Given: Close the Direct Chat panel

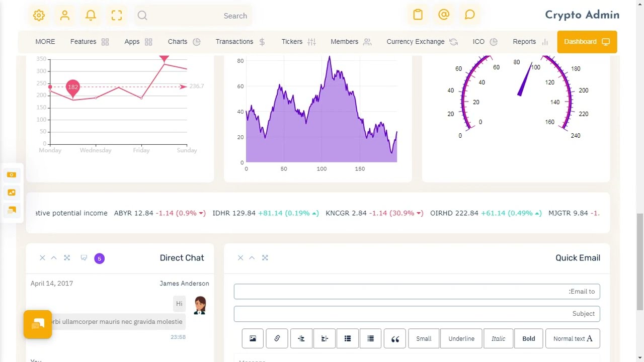Looking at the screenshot, I should point(42,258).
